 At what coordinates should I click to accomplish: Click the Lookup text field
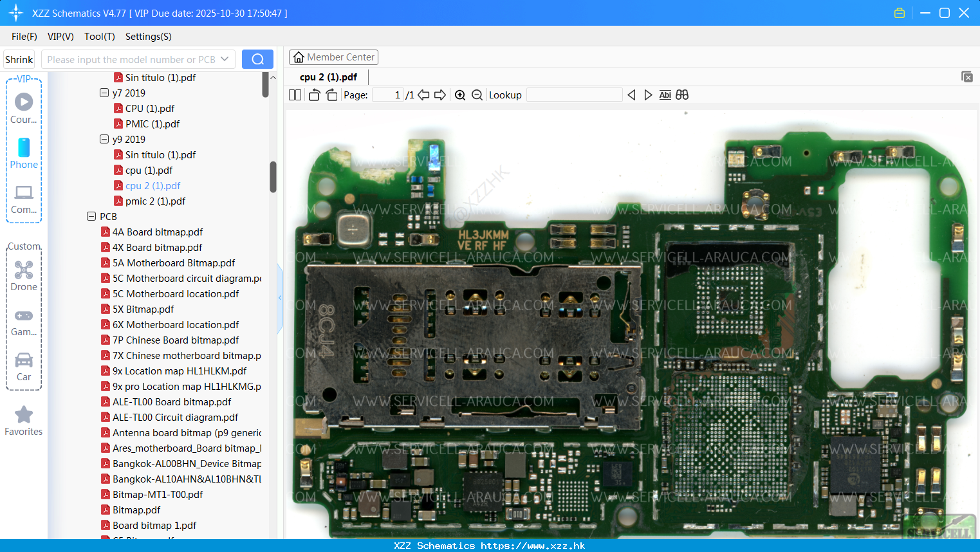click(x=575, y=95)
